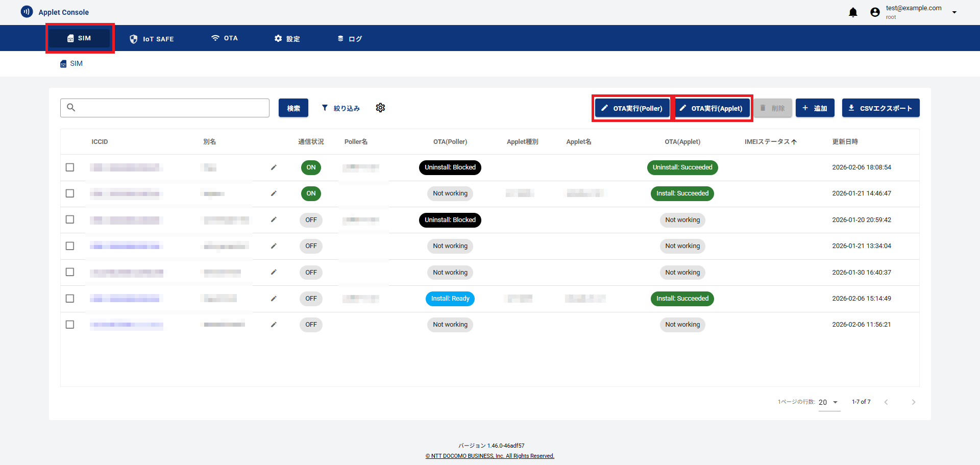The height and width of the screenshot is (465, 980).
Task: Click sort arrow on IMEIステータス column
Action: point(794,142)
